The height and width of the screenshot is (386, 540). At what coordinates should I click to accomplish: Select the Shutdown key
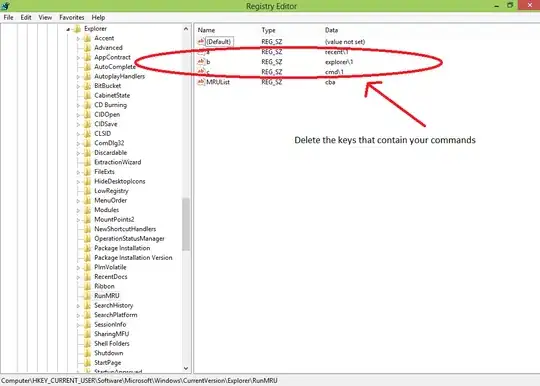point(108,353)
